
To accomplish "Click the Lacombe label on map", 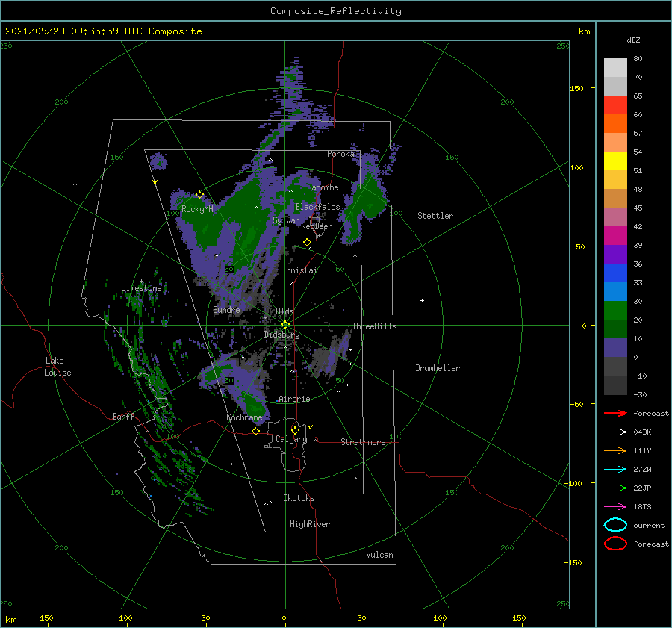I will tap(323, 187).
